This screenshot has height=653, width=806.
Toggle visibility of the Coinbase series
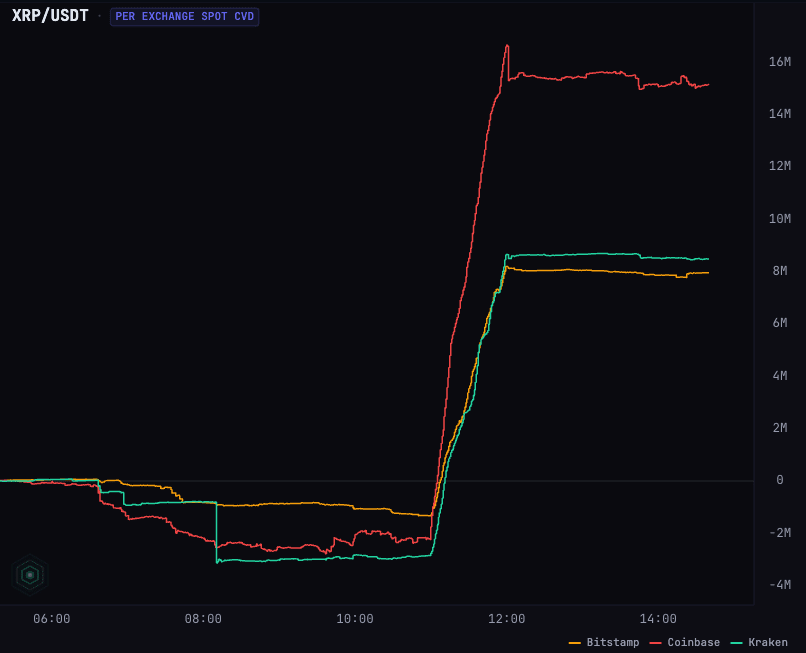[692, 642]
